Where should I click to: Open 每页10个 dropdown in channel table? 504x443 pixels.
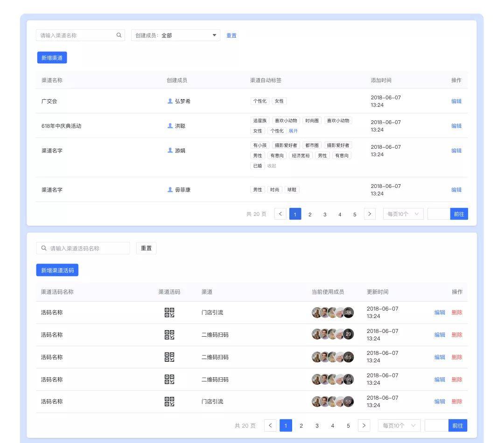click(403, 214)
